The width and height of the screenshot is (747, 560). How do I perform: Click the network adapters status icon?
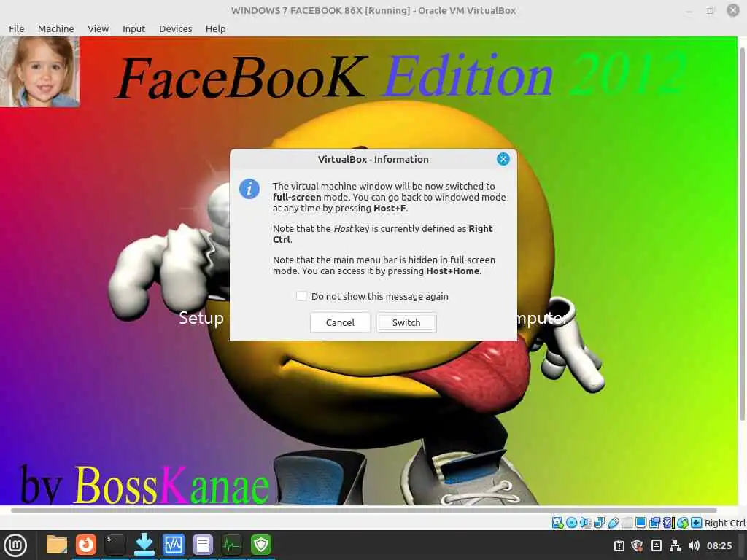[600, 523]
